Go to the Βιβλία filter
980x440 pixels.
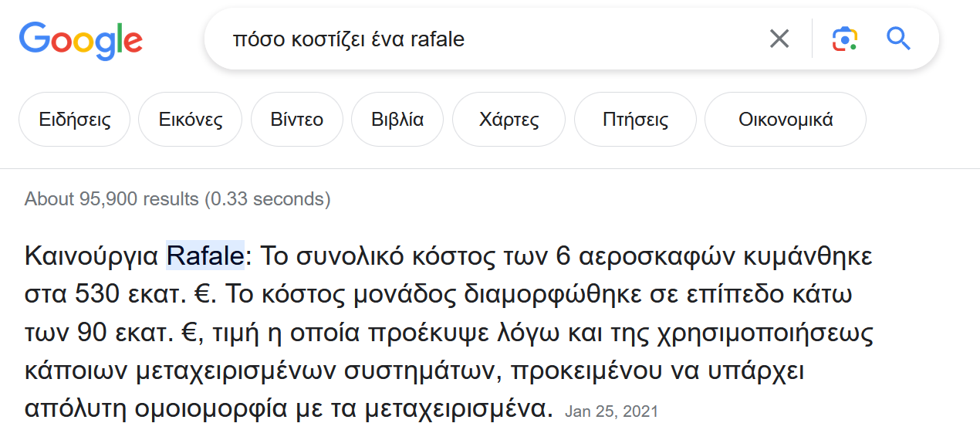coord(397,120)
